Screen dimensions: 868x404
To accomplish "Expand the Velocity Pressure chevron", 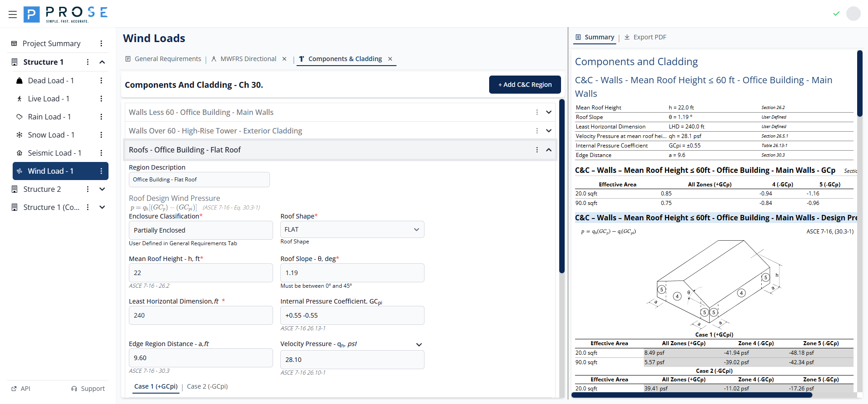I will click(x=419, y=344).
